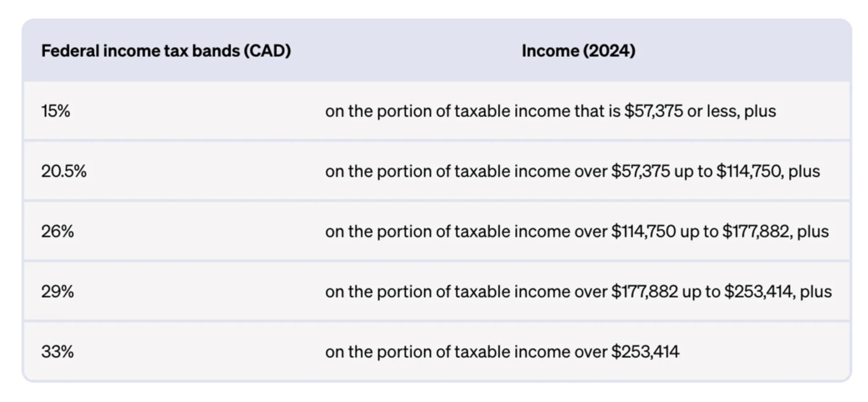Click the 'Income (2024)' column header
The height and width of the screenshot is (402, 868).
click(x=578, y=51)
